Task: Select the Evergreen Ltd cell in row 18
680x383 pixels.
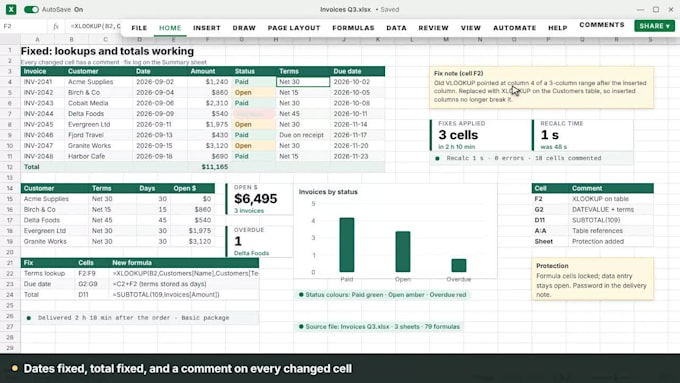Action: 55,231
